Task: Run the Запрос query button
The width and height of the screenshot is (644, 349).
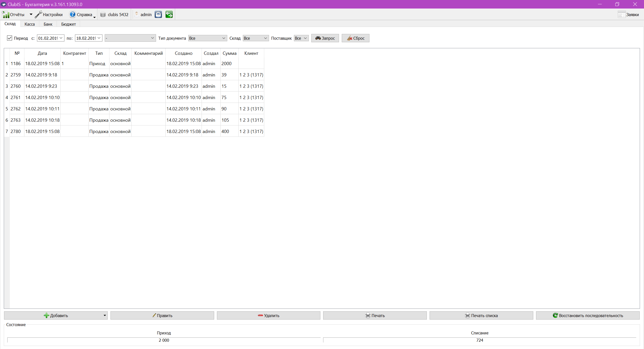Action: pyautogui.click(x=325, y=38)
